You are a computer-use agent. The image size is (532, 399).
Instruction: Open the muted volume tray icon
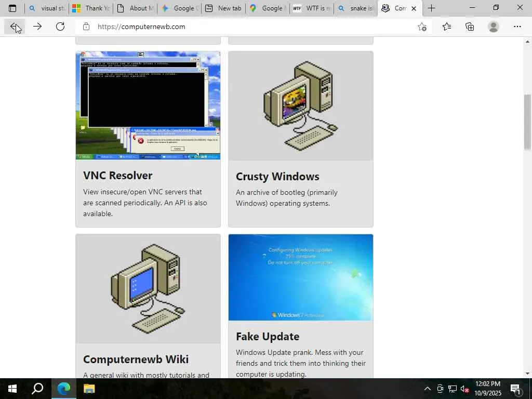pos(464,389)
